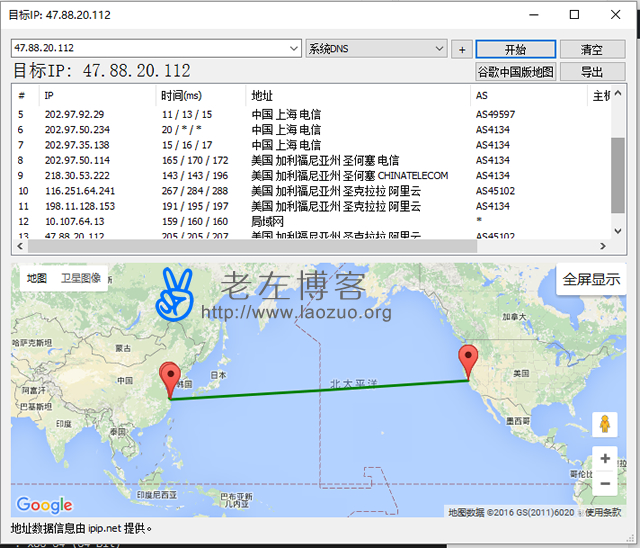The image size is (640, 548).
Task: Zoom out the map with minus button
Action: 604,483
